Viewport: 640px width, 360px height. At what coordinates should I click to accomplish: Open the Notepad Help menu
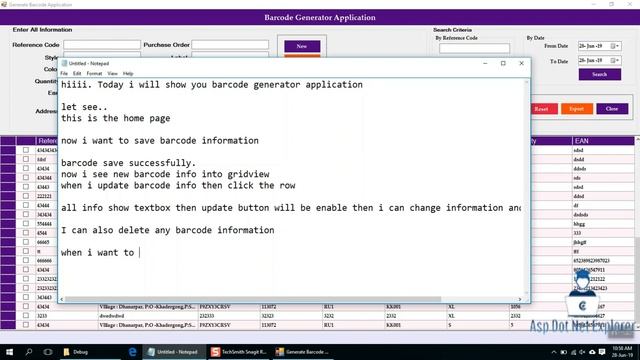pos(128,73)
